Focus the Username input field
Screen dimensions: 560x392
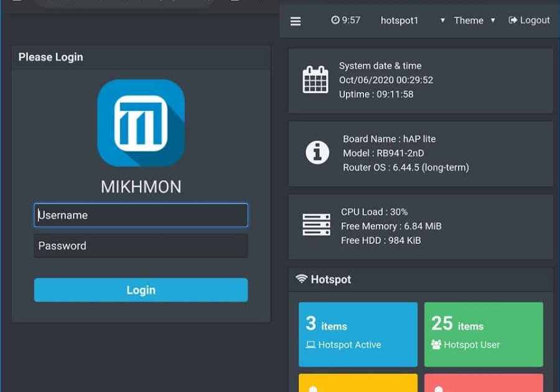point(141,215)
